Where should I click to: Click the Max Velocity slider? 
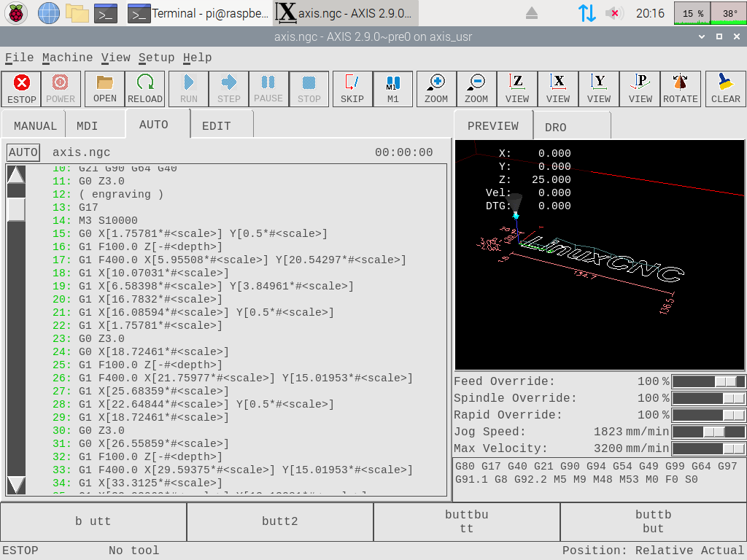tap(708, 448)
